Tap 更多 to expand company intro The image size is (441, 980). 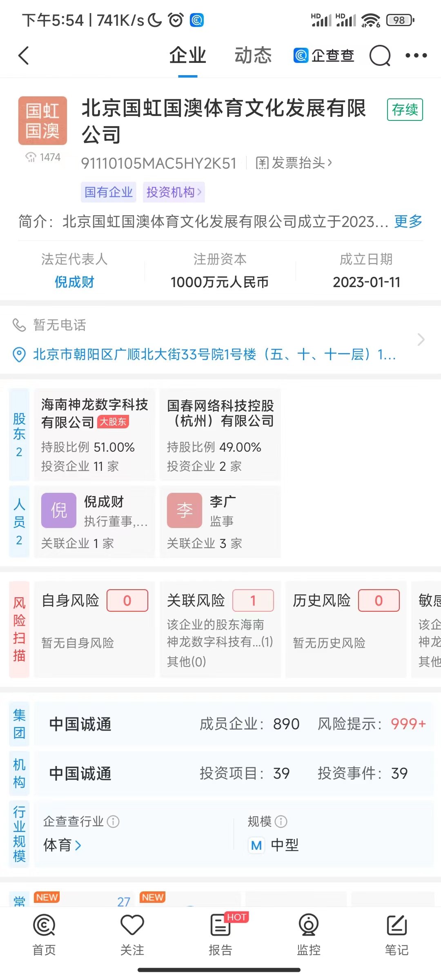(x=408, y=221)
